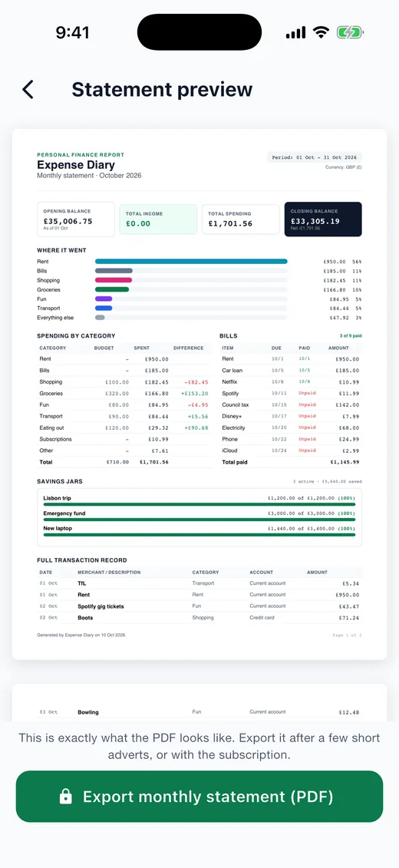Viewport: 399px width, 868px height.
Task: Tap the cellular signal bars in status bar
Action: coord(295,33)
